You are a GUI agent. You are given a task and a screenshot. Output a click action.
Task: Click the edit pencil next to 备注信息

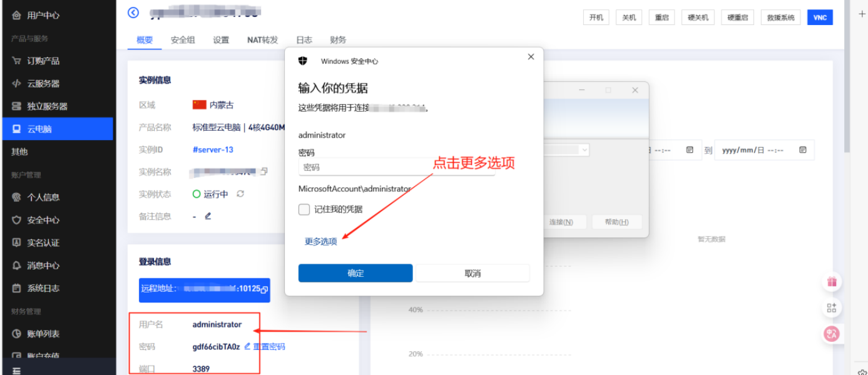pos(208,216)
